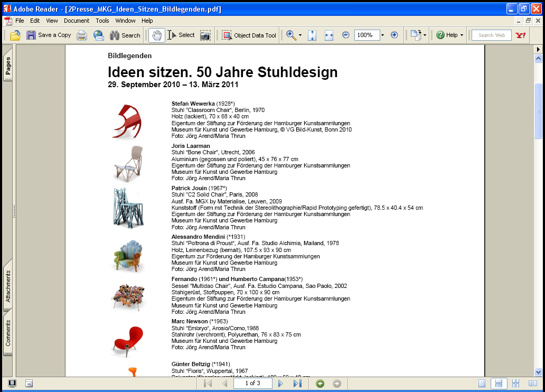Click the heading 'Ideen sitzen. 50 Jahre Stuhldesign'
Screen dimensions: 545x392
(x=222, y=72)
